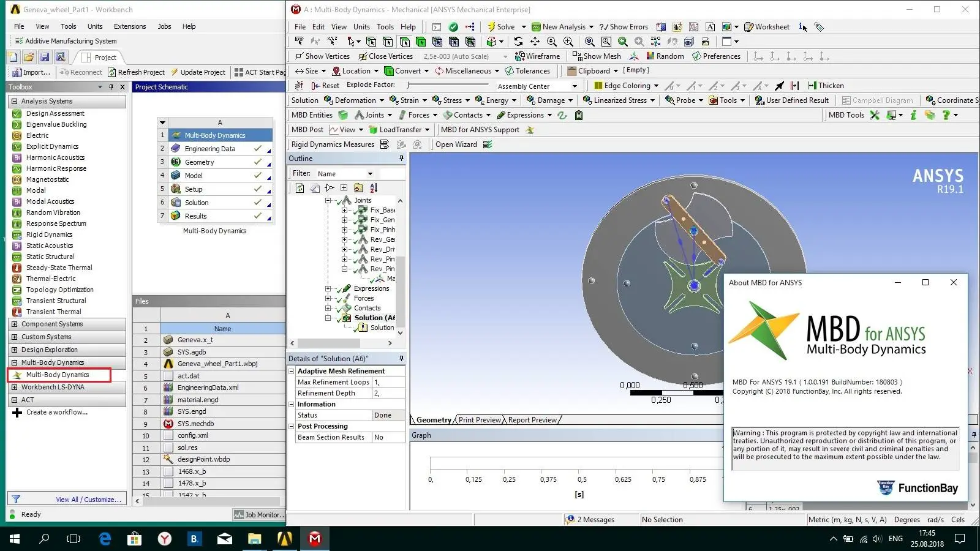Click the Solve lightning icon
Screen dimensions: 980x551
click(x=491, y=27)
